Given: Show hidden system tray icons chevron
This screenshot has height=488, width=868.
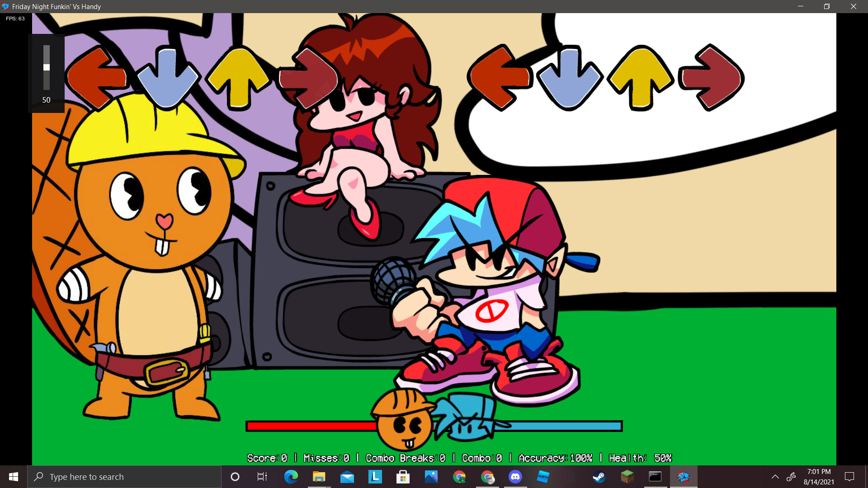Looking at the screenshot, I should click(775, 477).
